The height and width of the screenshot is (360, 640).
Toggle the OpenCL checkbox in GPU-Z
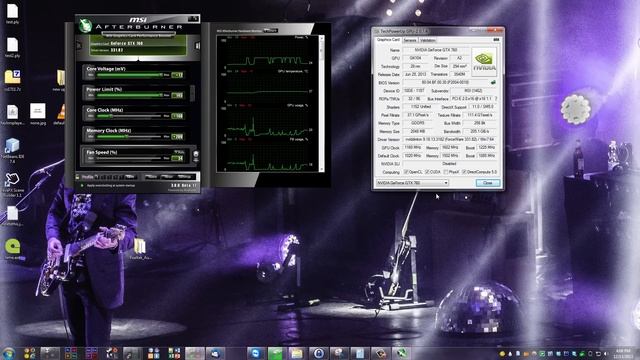(x=406, y=172)
